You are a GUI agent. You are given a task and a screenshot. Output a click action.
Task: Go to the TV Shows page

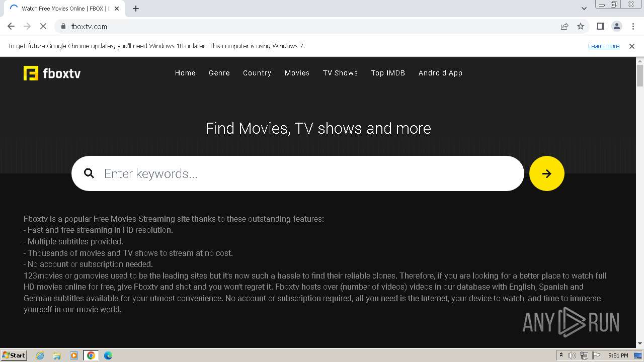pyautogui.click(x=340, y=73)
